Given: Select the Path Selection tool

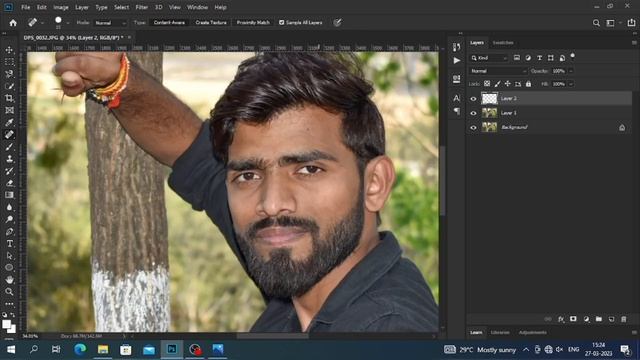Looking at the screenshot, I should tap(9, 256).
